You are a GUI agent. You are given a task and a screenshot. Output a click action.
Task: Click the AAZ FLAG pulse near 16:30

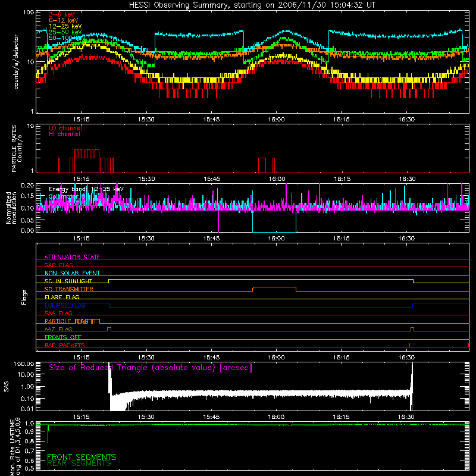tap(412, 329)
